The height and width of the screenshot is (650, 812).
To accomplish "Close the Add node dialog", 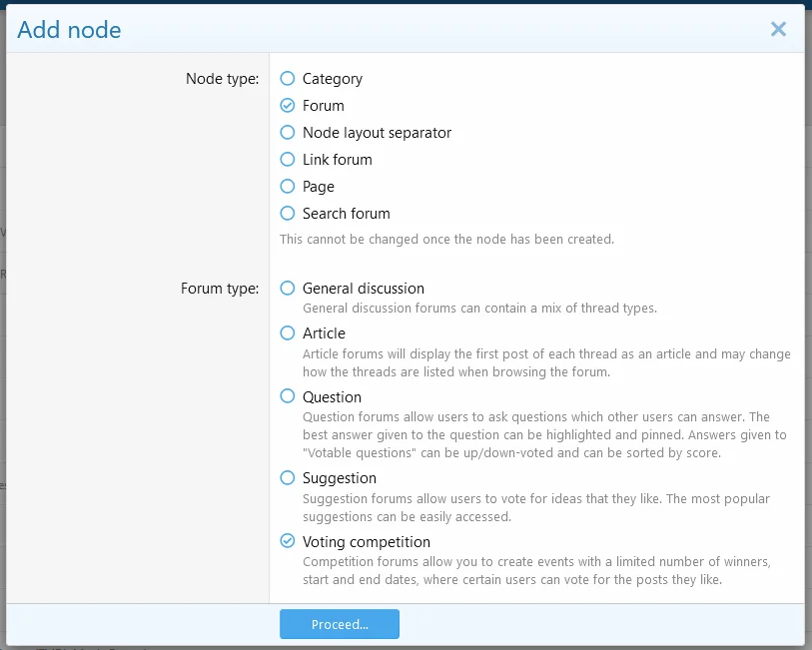I will (778, 30).
